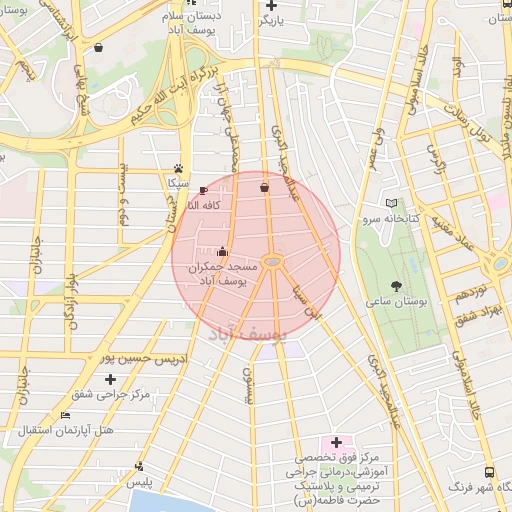Click the hospital cross on the pink حضرت فاطمه building

coord(336,443)
